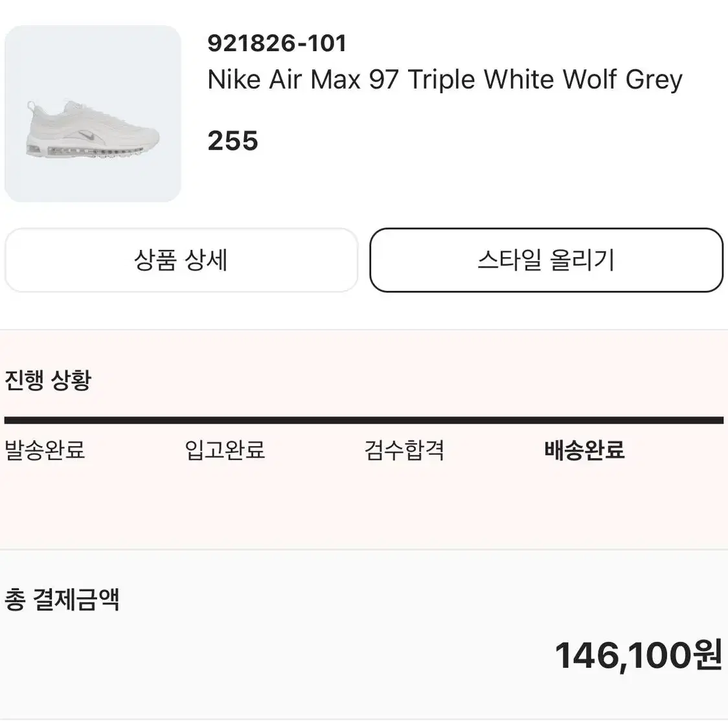Click the word Nike in the product name

234,80
